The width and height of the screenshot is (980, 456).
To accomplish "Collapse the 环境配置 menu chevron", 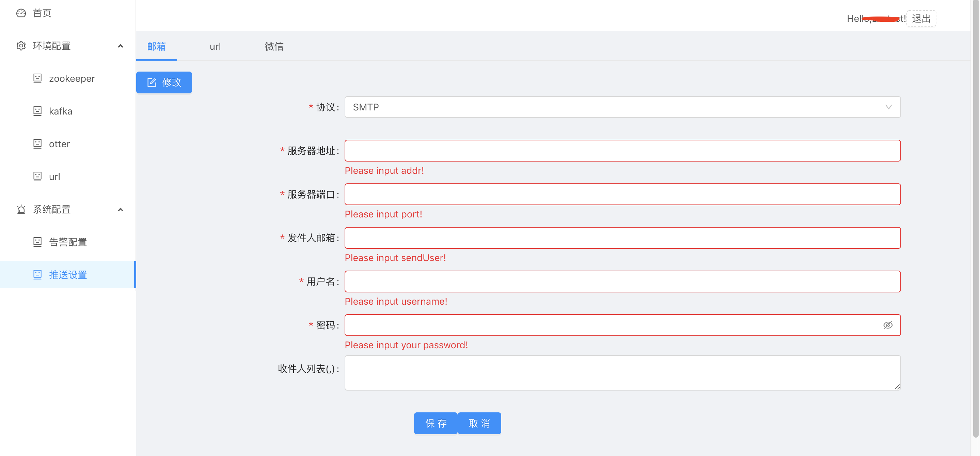I will [x=121, y=46].
